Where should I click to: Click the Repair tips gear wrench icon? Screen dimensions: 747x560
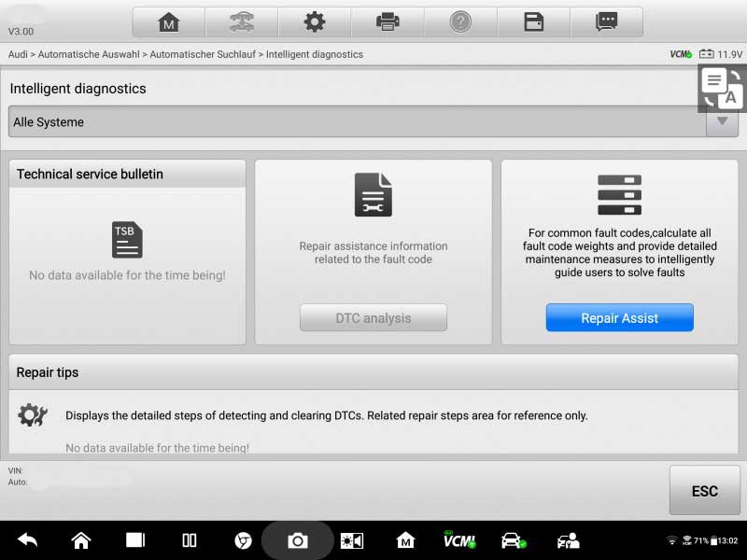pyautogui.click(x=32, y=415)
